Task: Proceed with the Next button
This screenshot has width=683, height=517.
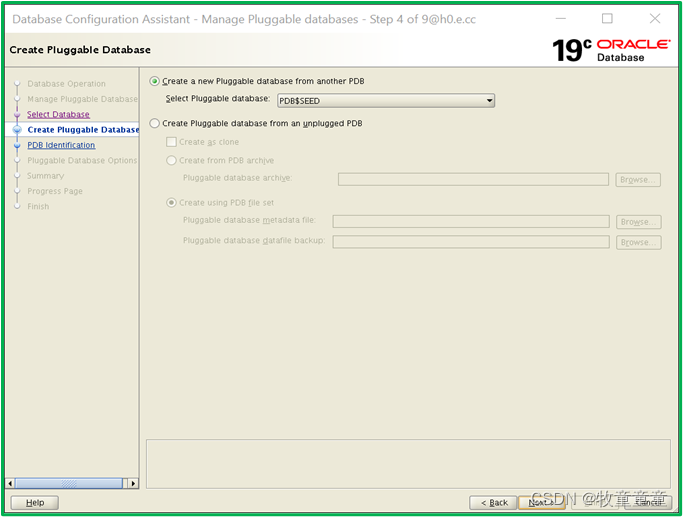Action: click(x=541, y=503)
